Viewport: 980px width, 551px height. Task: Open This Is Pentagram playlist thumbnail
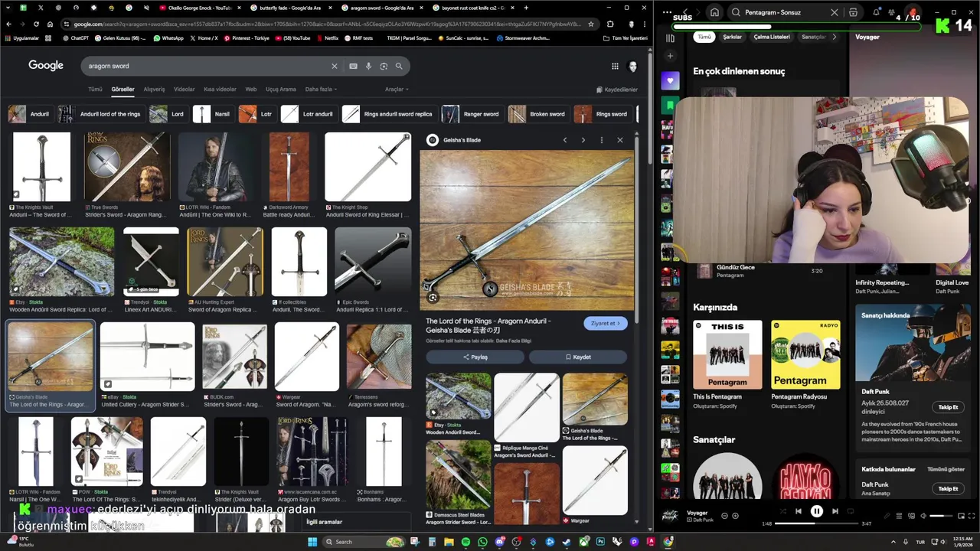point(727,354)
